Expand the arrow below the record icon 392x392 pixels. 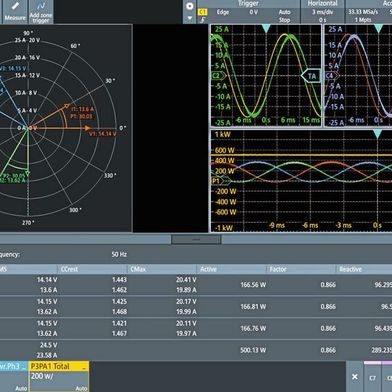click(x=190, y=18)
